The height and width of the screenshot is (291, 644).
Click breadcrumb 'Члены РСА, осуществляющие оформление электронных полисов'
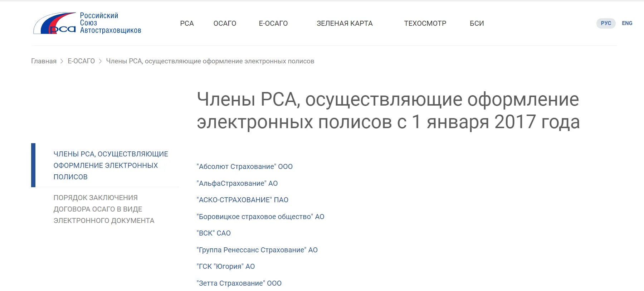(210, 61)
